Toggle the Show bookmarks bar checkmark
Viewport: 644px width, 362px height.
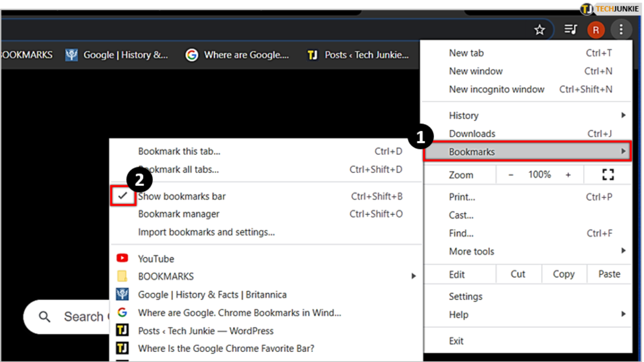(122, 196)
